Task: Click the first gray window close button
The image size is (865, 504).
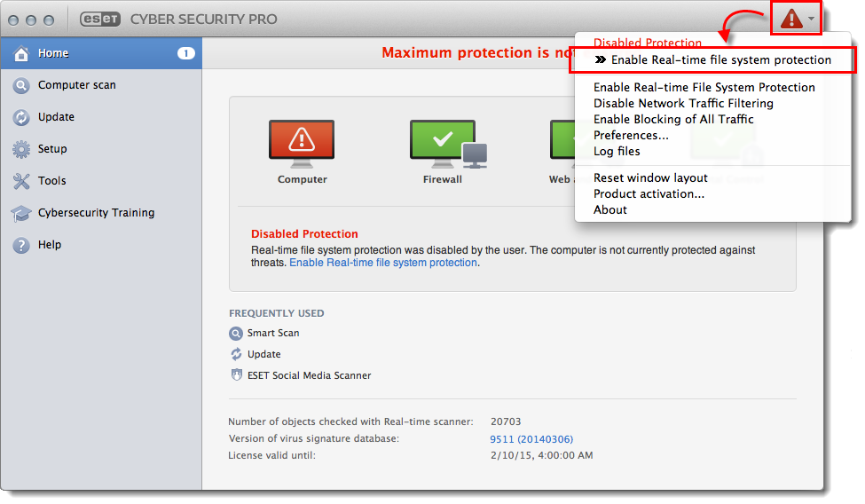Action: point(13,20)
